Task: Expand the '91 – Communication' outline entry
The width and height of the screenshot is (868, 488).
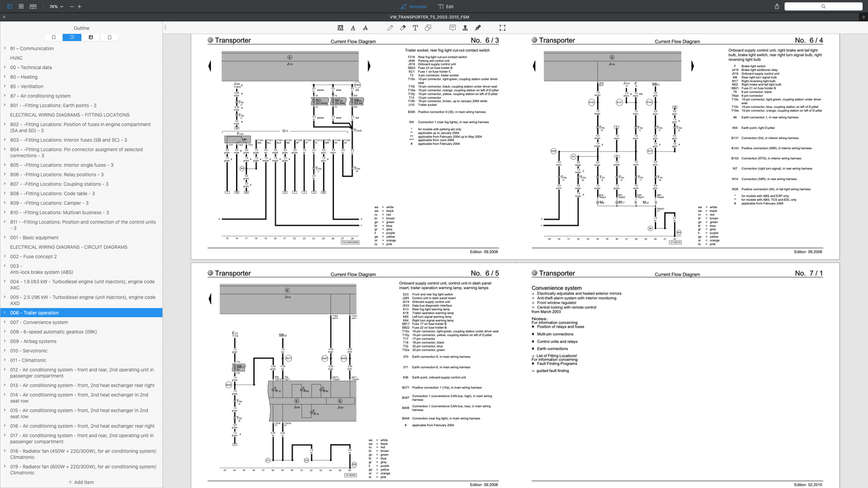Action: (x=5, y=49)
